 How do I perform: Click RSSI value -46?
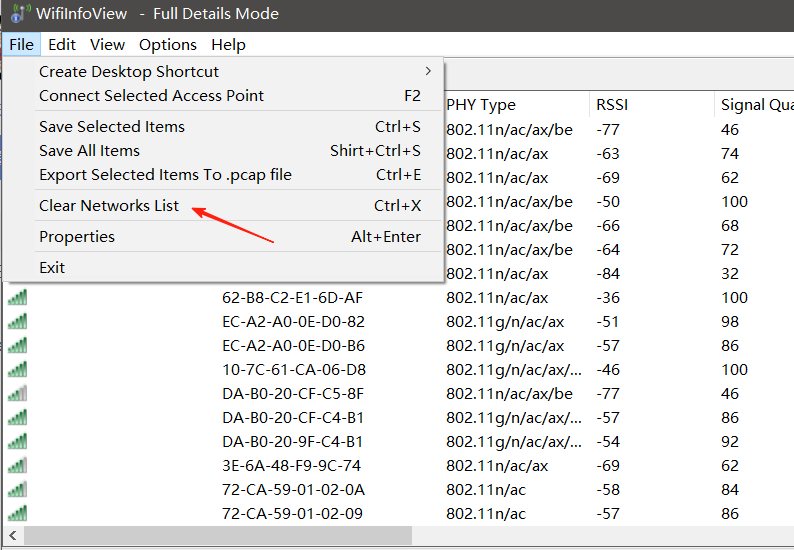pos(608,370)
